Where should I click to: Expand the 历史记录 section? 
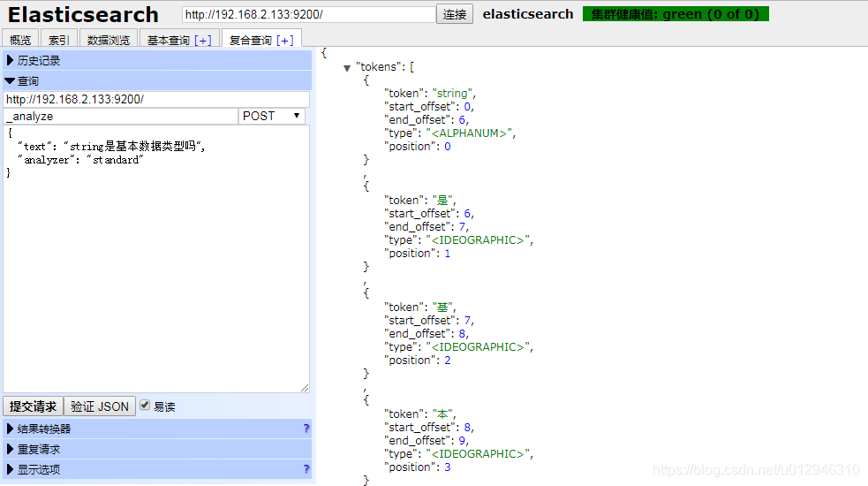[157, 60]
